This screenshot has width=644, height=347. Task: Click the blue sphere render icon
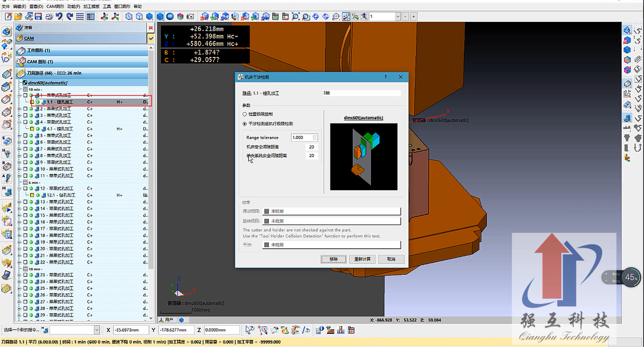point(170,16)
